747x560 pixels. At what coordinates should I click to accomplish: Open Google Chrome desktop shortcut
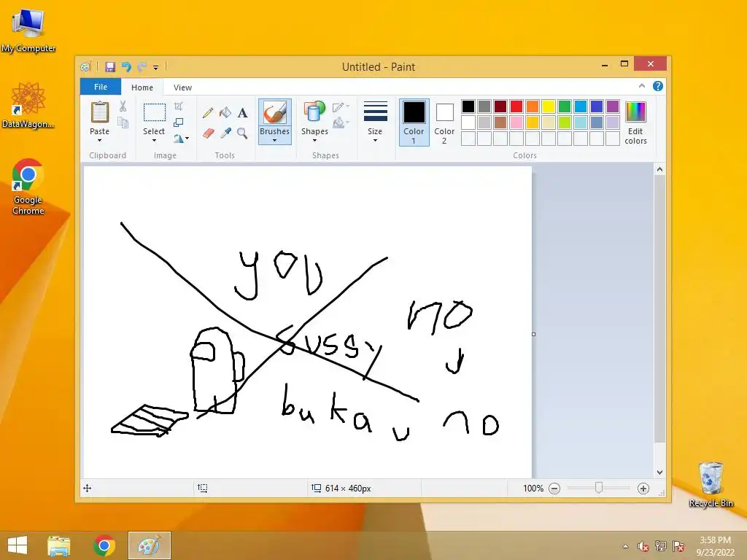click(28, 187)
